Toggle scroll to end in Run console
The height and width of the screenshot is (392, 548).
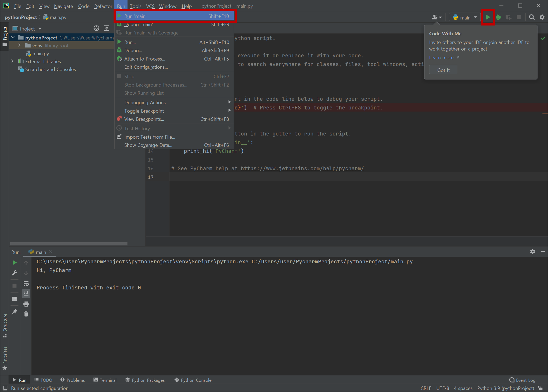click(x=26, y=293)
